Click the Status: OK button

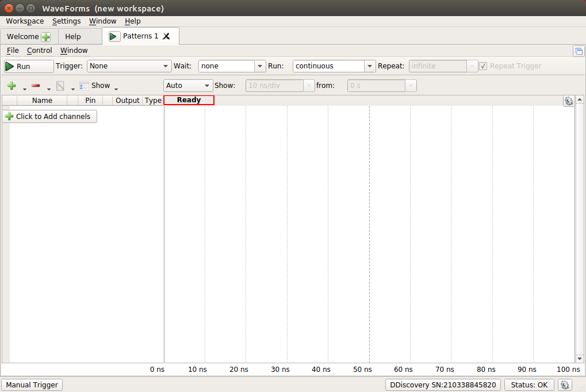tap(529, 385)
